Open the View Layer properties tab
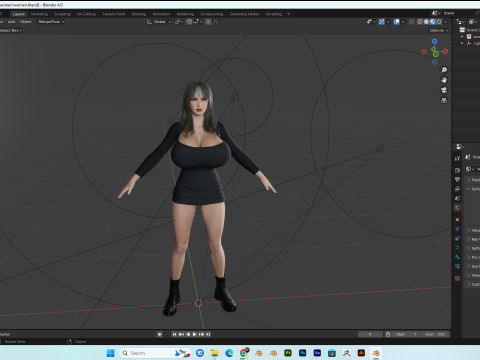This screenshot has width=480, height=360. click(x=457, y=189)
